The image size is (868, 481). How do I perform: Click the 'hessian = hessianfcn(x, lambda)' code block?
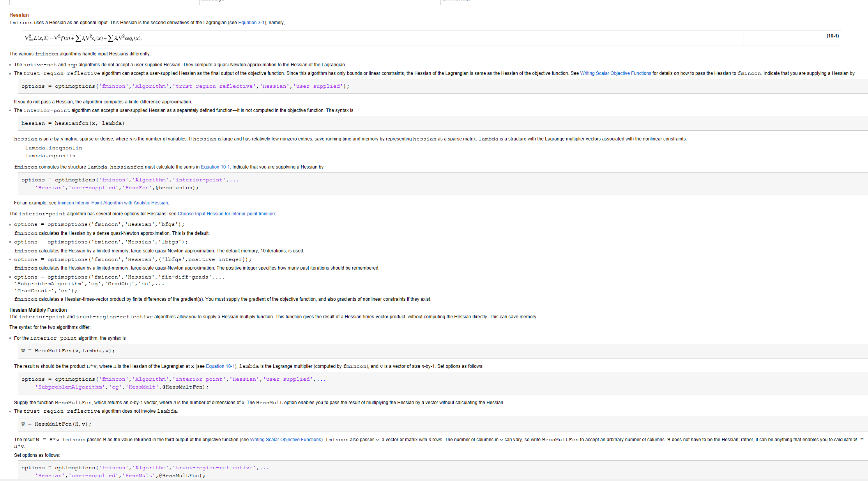point(73,123)
